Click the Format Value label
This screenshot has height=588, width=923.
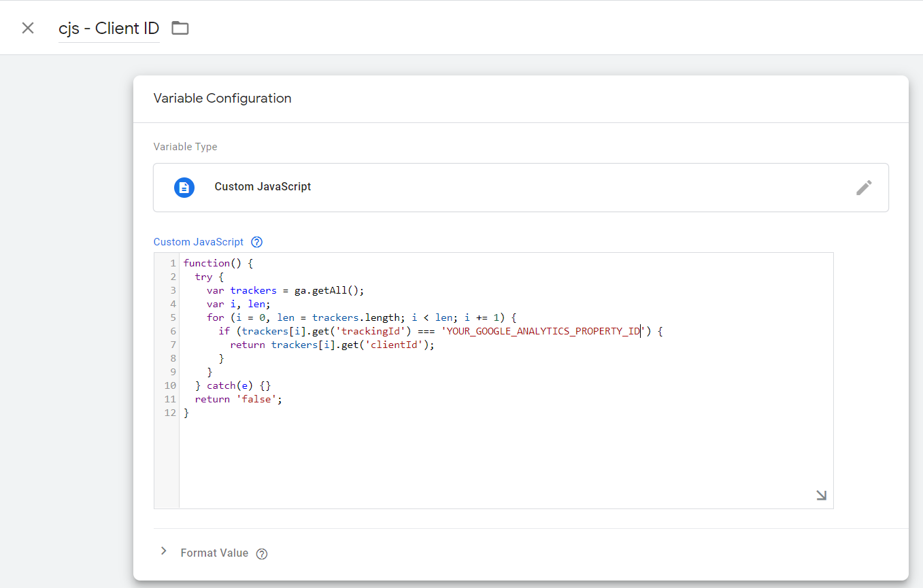tap(214, 553)
